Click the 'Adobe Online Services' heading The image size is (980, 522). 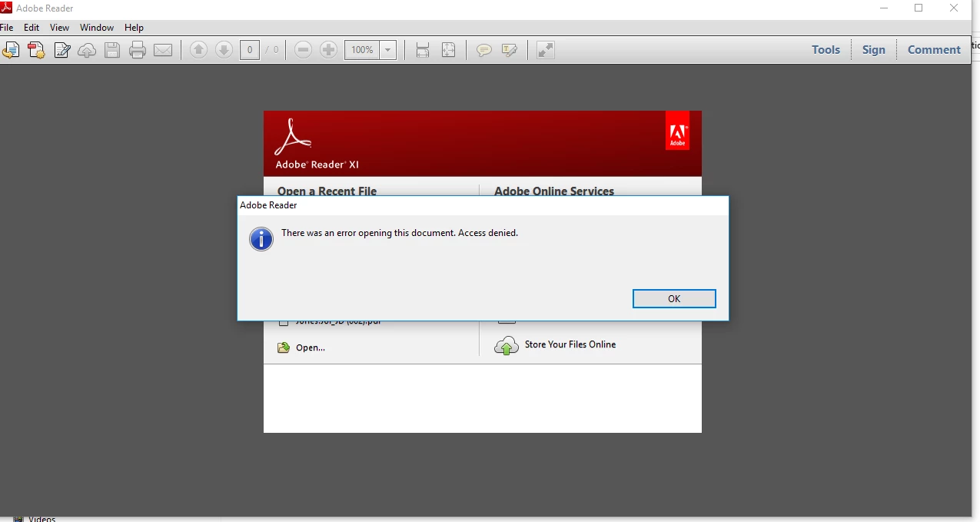click(554, 191)
